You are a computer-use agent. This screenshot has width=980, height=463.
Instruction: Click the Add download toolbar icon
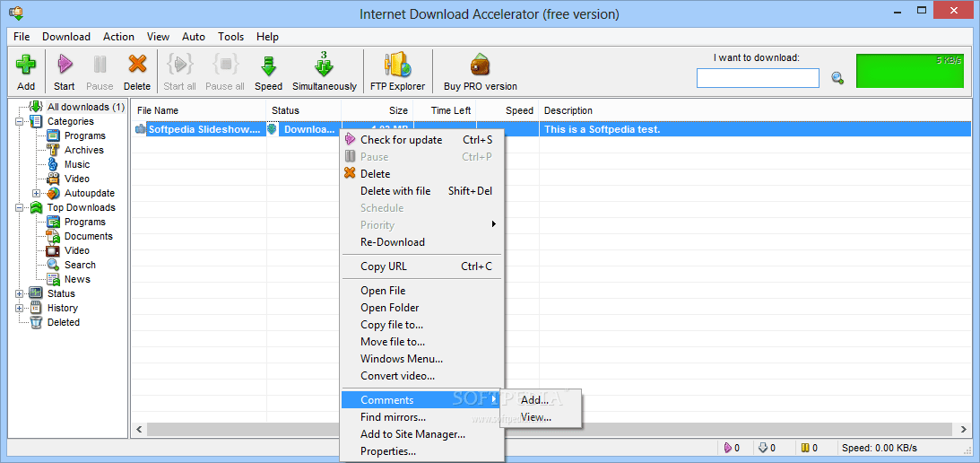26,66
